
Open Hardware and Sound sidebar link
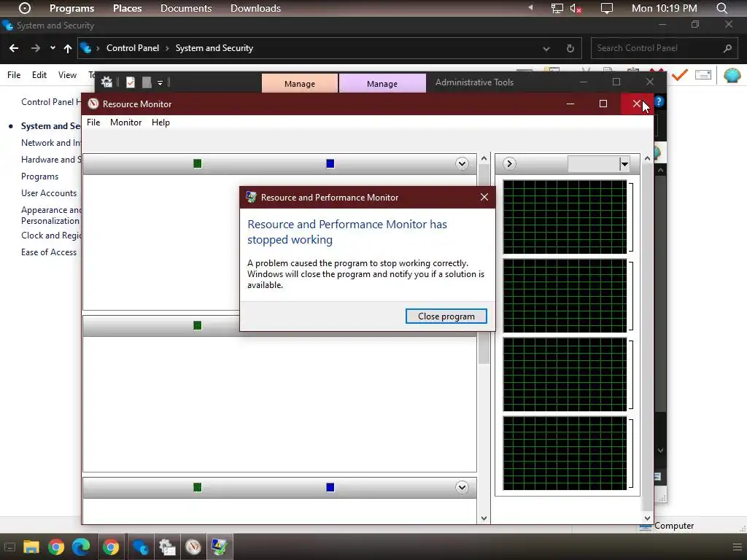[51, 160]
